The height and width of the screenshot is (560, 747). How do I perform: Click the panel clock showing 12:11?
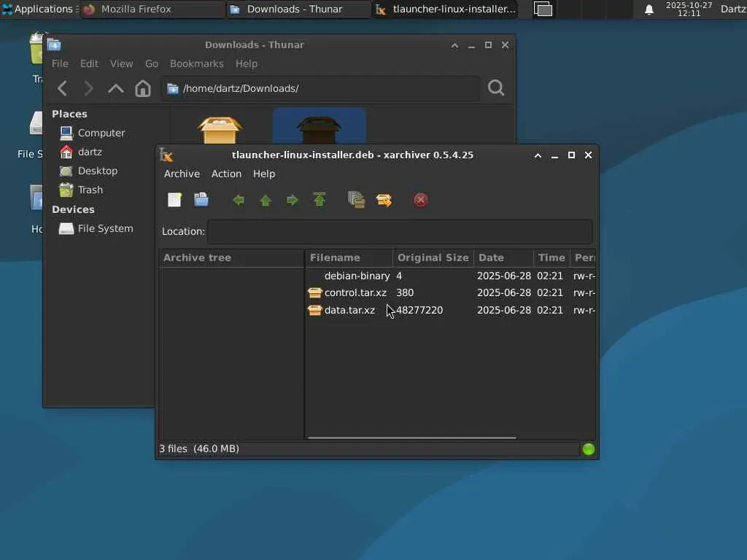tap(689, 9)
